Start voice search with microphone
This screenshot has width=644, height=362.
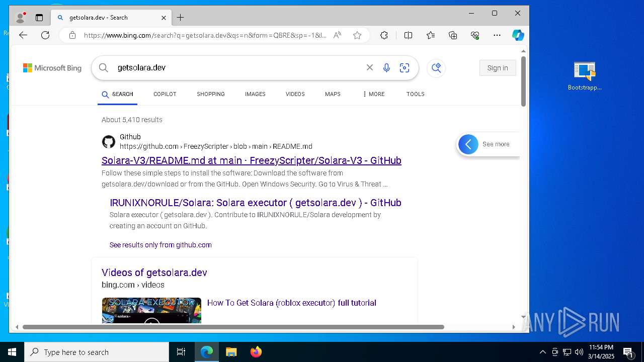coord(386,68)
